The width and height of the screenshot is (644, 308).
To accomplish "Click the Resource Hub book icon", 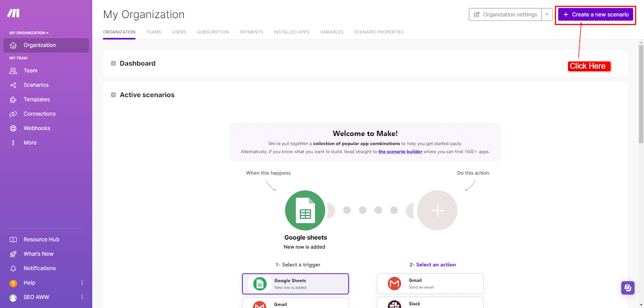I will pyautogui.click(x=13, y=240).
